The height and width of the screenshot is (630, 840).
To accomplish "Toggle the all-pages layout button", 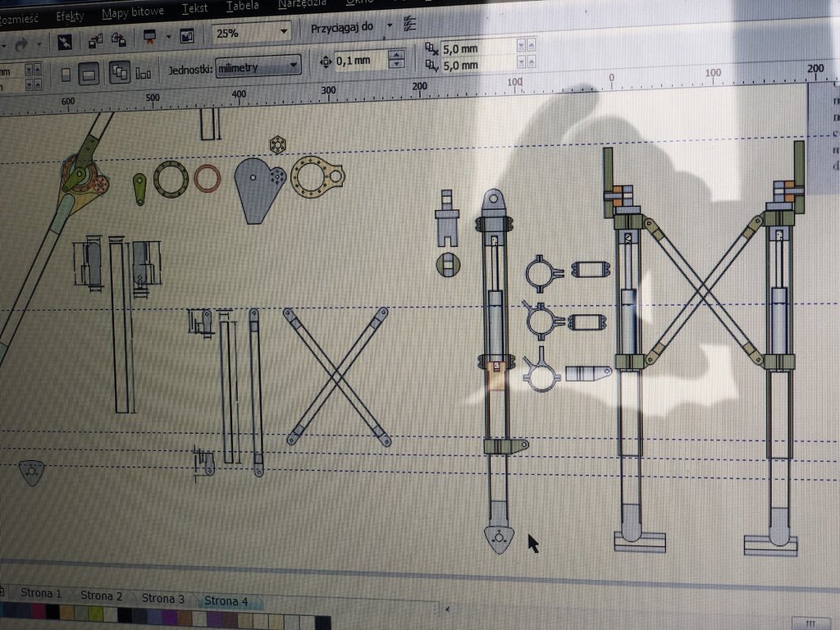I will click(x=120, y=73).
